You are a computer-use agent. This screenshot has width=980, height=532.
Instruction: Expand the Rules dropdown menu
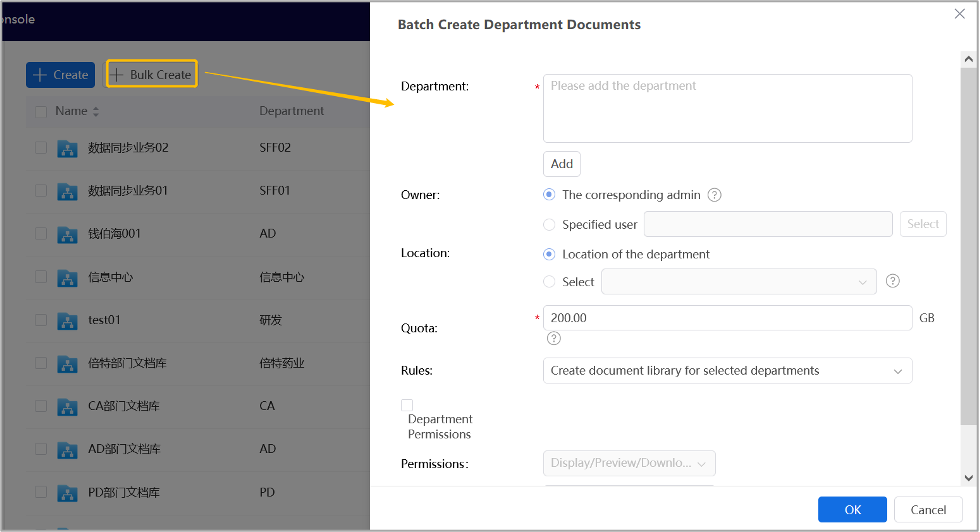[728, 371]
